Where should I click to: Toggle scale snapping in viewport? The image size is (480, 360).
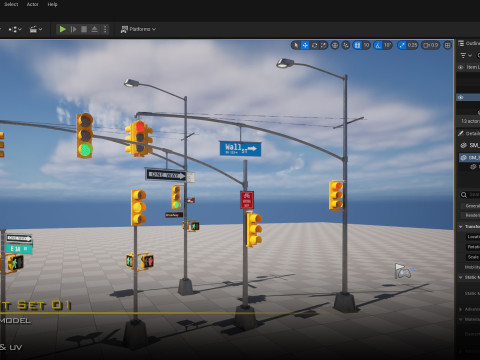tap(402, 45)
